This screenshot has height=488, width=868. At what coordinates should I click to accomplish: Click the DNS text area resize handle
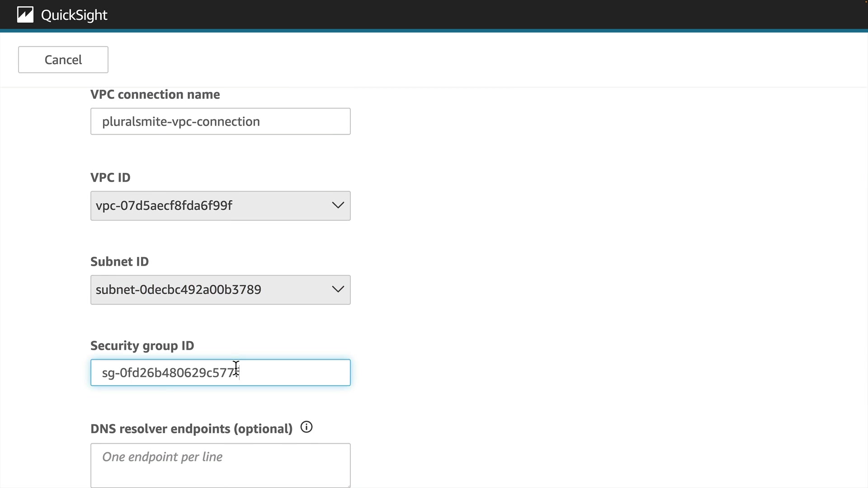(348, 485)
